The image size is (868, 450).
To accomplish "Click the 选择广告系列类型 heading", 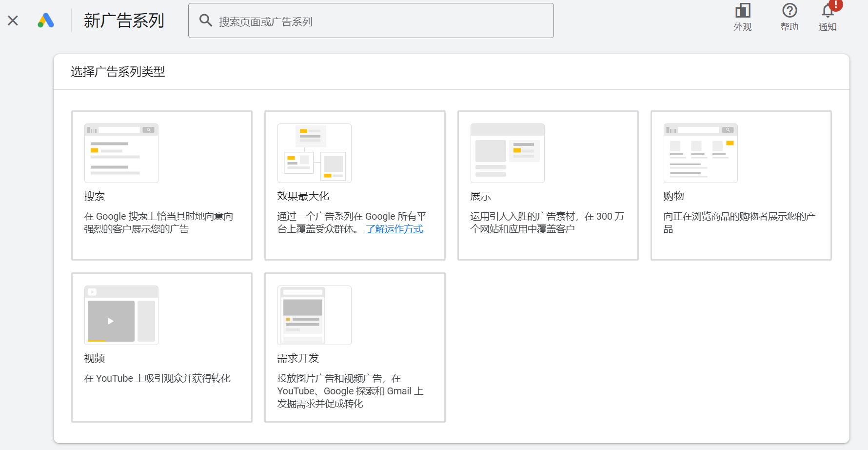I will pyautogui.click(x=118, y=72).
